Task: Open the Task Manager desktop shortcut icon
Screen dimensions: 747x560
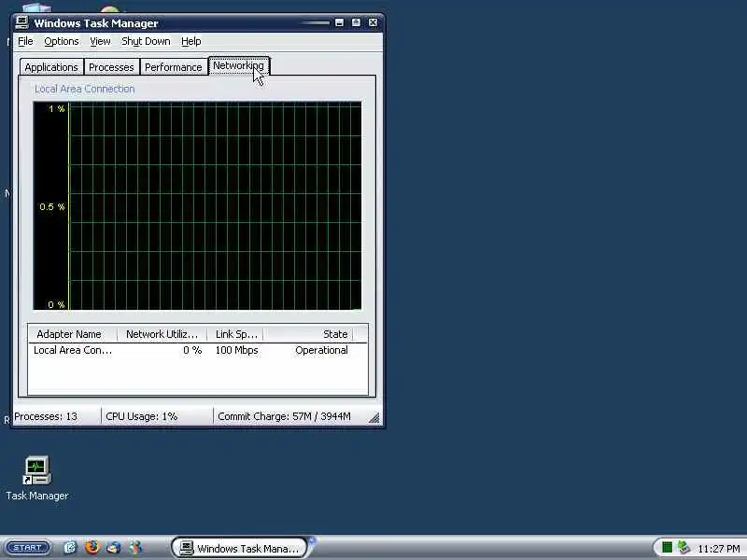Action: click(36, 470)
